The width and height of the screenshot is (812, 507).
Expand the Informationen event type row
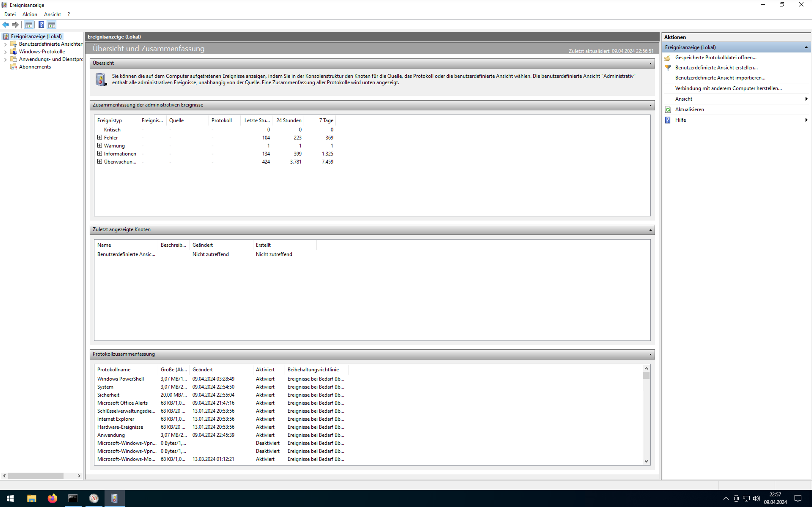coord(100,154)
